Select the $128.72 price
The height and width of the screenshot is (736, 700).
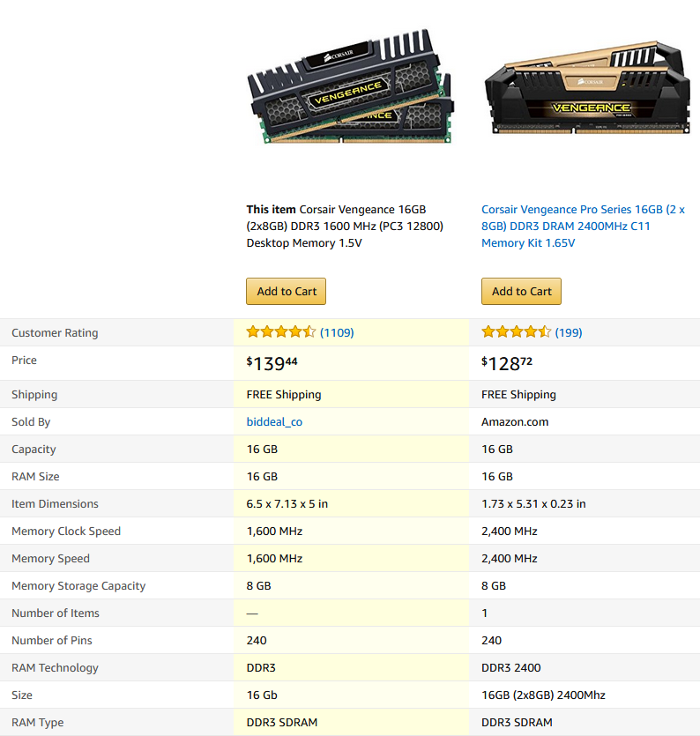(507, 363)
